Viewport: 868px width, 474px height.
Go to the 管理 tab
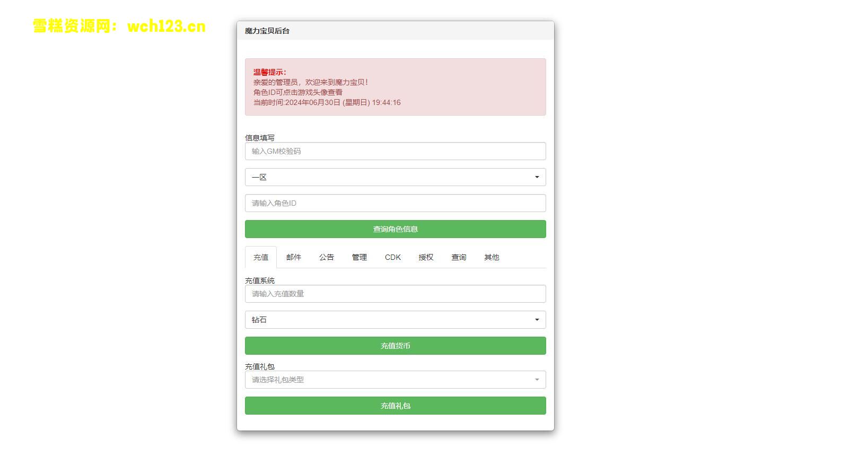pos(360,257)
